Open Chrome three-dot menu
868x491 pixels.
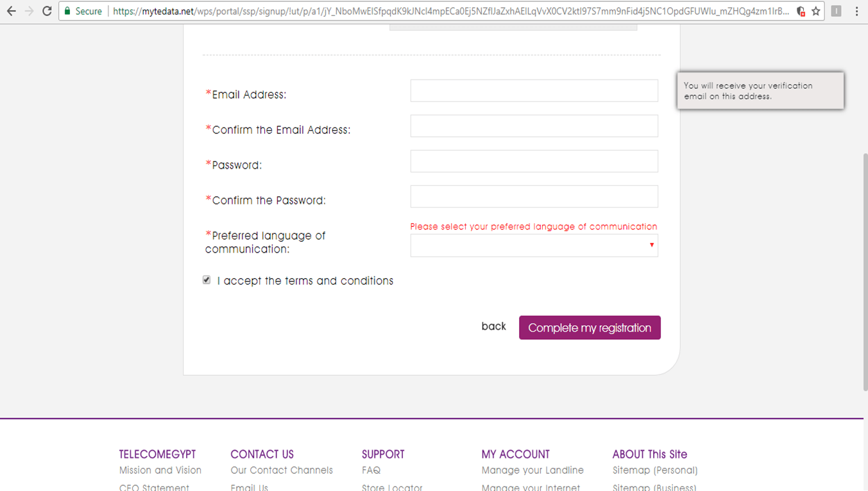tap(856, 11)
